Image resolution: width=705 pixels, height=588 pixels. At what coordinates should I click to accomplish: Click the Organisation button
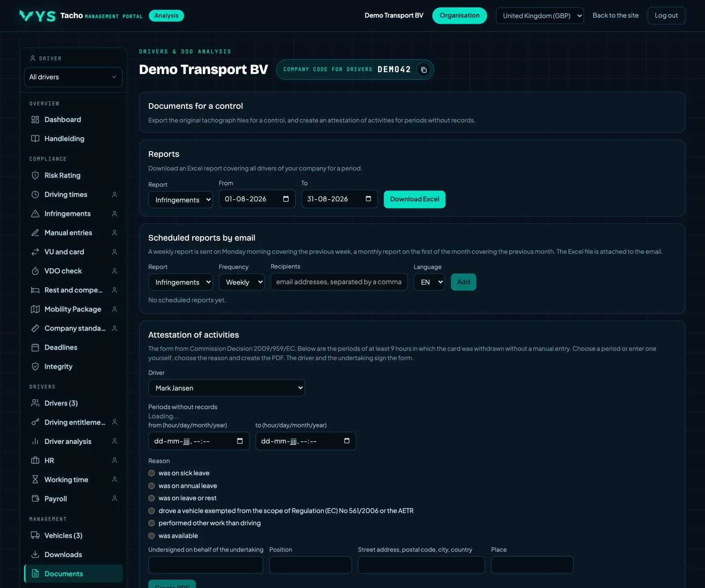pyautogui.click(x=460, y=15)
